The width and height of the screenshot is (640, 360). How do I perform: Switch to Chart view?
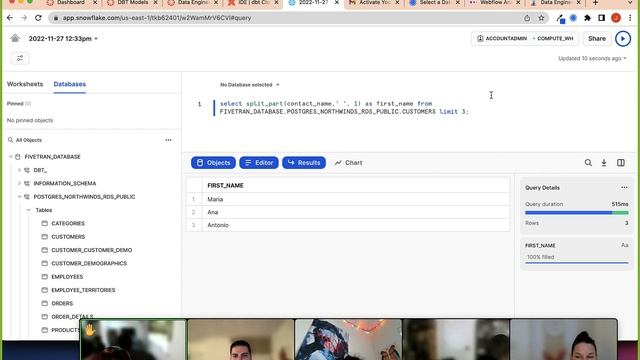point(349,163)
